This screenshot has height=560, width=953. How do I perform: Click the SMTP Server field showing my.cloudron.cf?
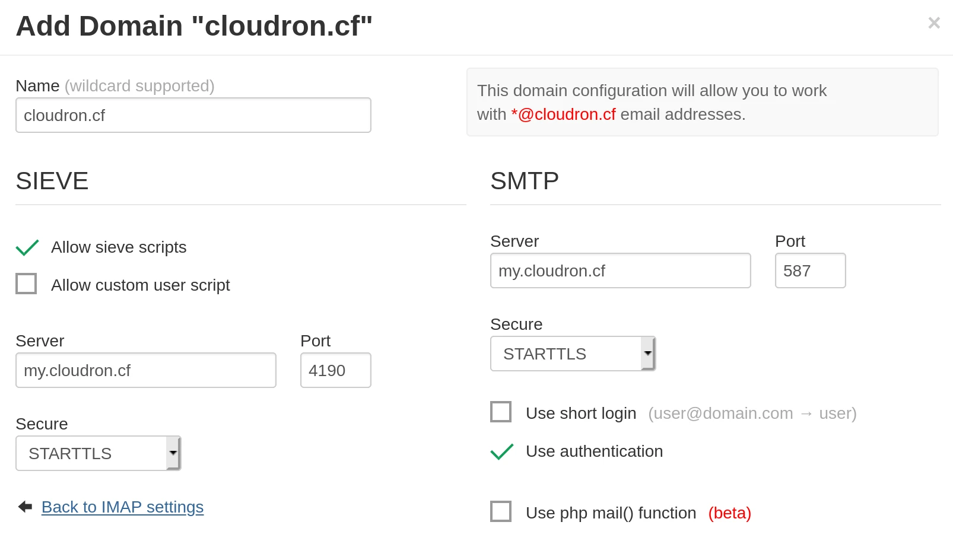point(620,271)
